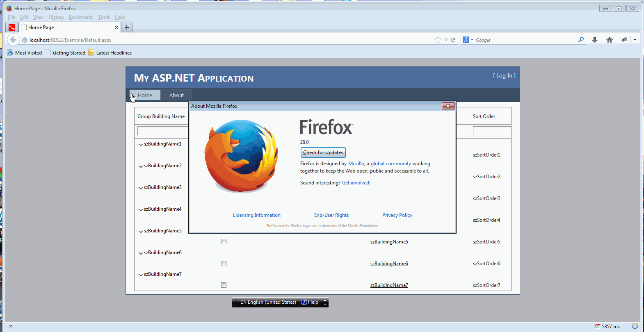Viewport: 644px width, 332px height.
Task: Open a new tab with the plus button
Action: [x=127, y=27]
